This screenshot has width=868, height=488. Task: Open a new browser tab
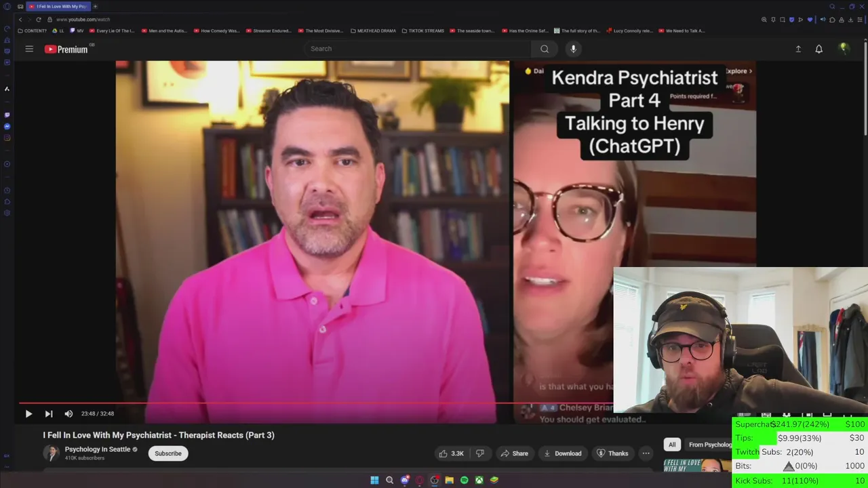(x=95, y=6)
